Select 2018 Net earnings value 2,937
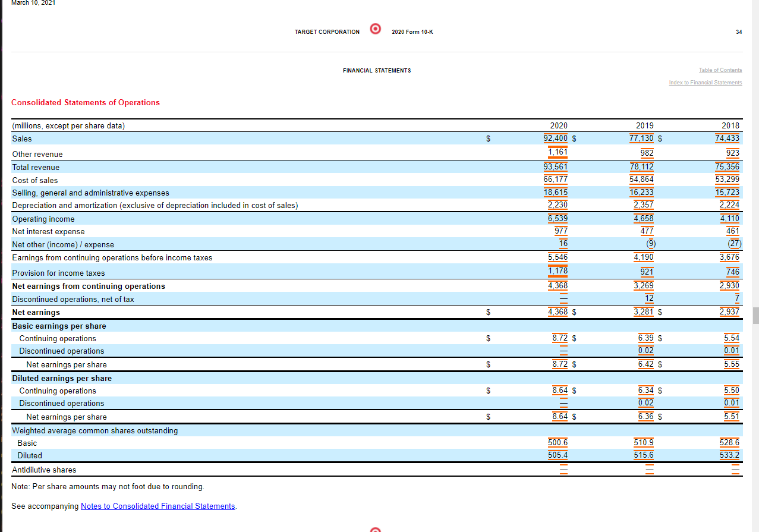Screen dimensions: 759x532 pos(730,311)
